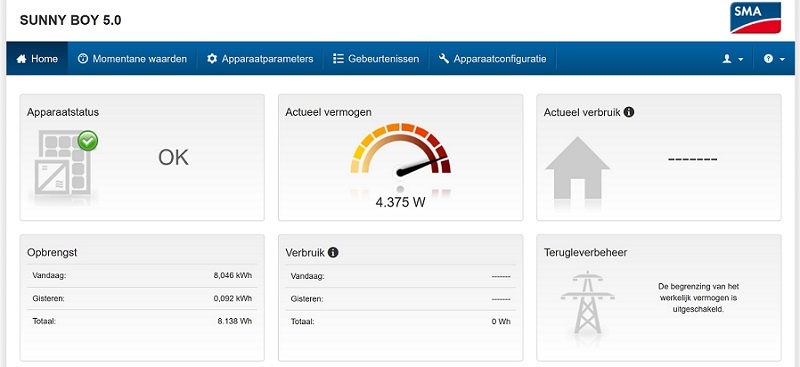Viewport: 800px width, 367px height.
Task: Click Gisteren label in Opbrengst panel
Action: pyautogui.click(x=48, y=298)
